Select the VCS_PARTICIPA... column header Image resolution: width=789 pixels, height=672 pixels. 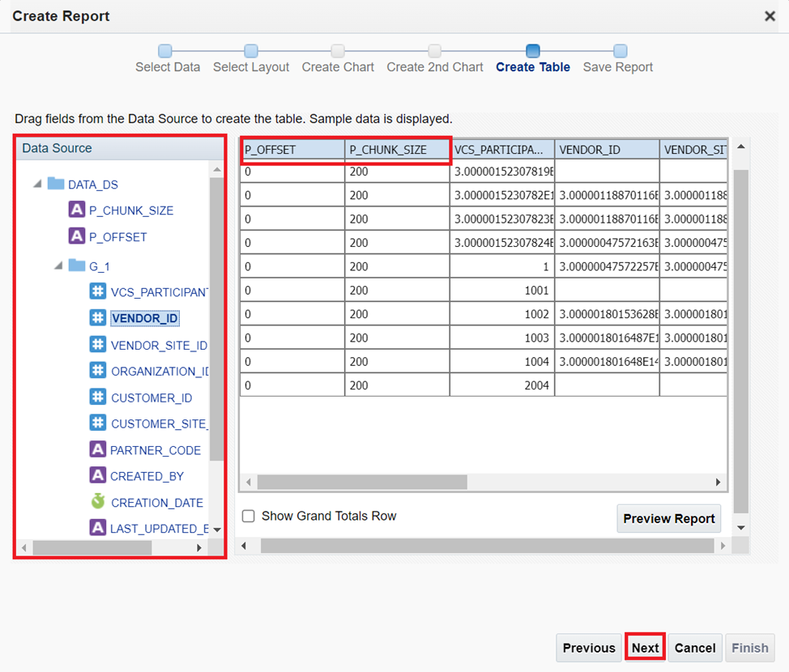point(501,150)
